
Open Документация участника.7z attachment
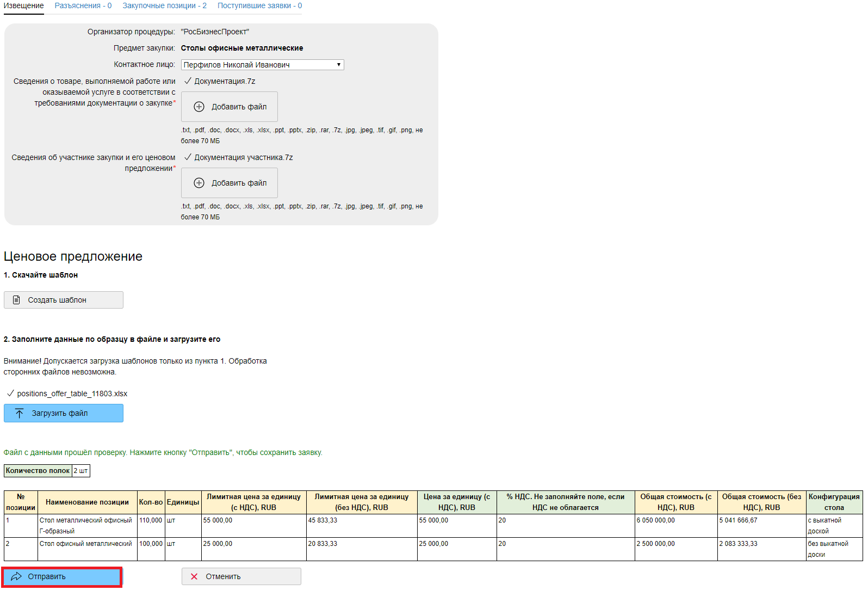[243, 157]
